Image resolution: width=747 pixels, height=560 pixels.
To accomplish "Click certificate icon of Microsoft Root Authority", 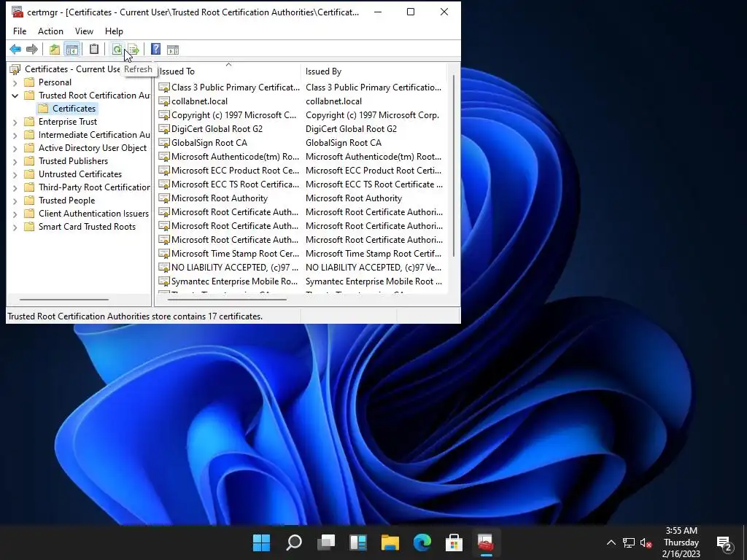I will coord(164,198).
